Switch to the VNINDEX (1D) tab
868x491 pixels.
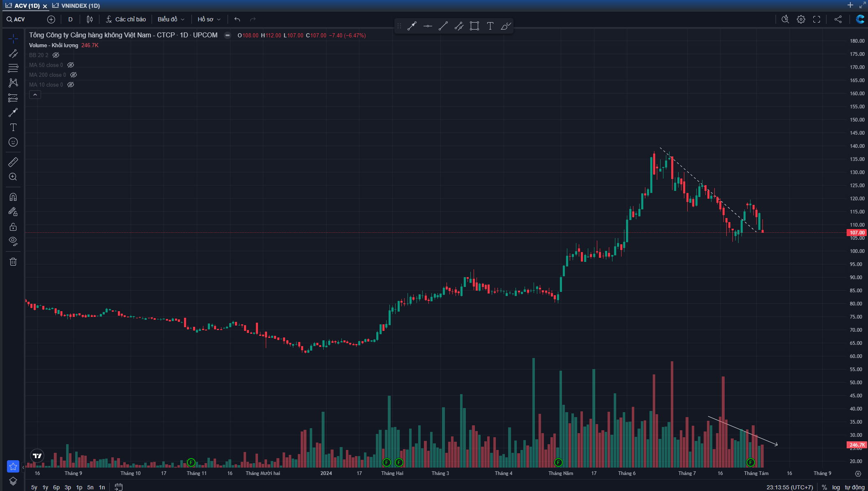pos(80,6)
